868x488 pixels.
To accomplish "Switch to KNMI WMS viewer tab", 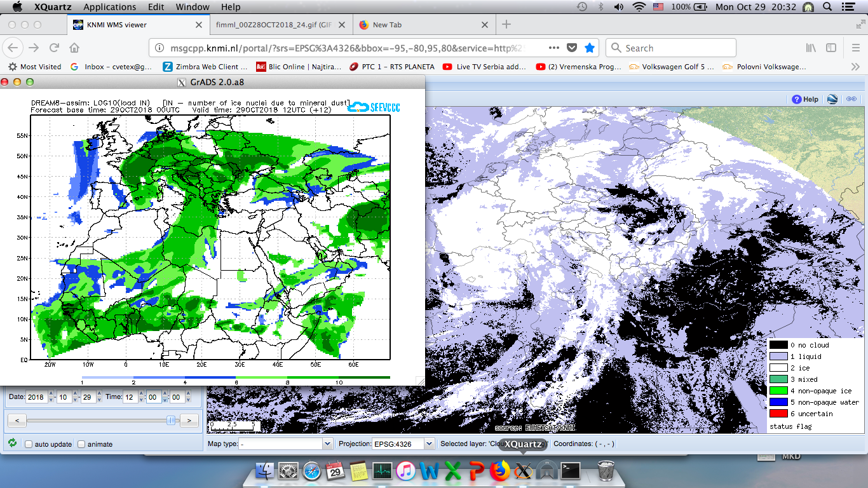I will coord(138,25).
